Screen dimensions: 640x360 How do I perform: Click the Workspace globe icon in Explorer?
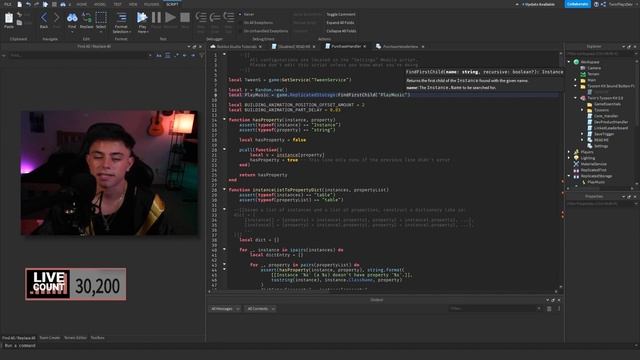coord(576,62)
